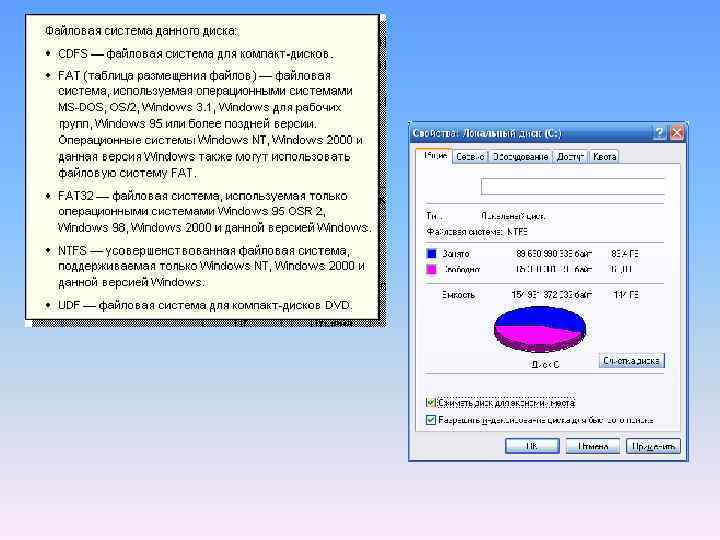Toggle the allow disk indexing checkbox

tap(430, 420)
